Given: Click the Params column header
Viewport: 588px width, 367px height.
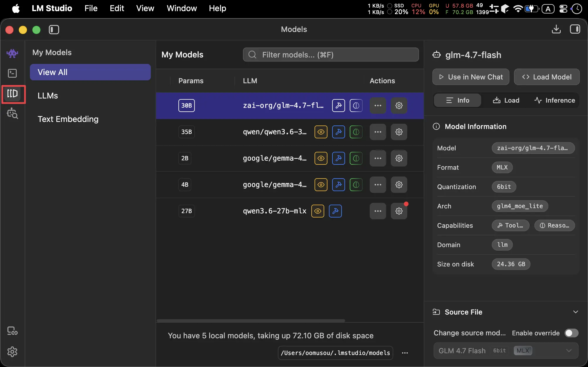Looking at the screenshot, I should click(191, 81).
